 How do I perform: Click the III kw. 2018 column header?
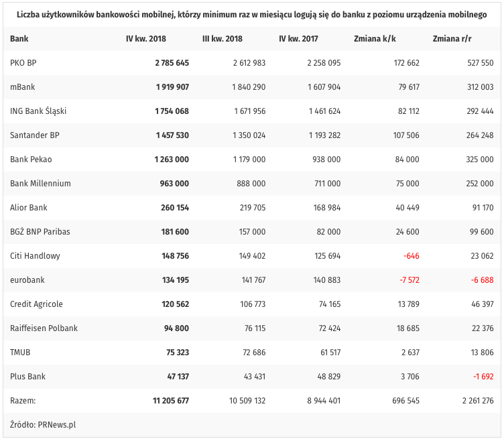click(222, 38)
